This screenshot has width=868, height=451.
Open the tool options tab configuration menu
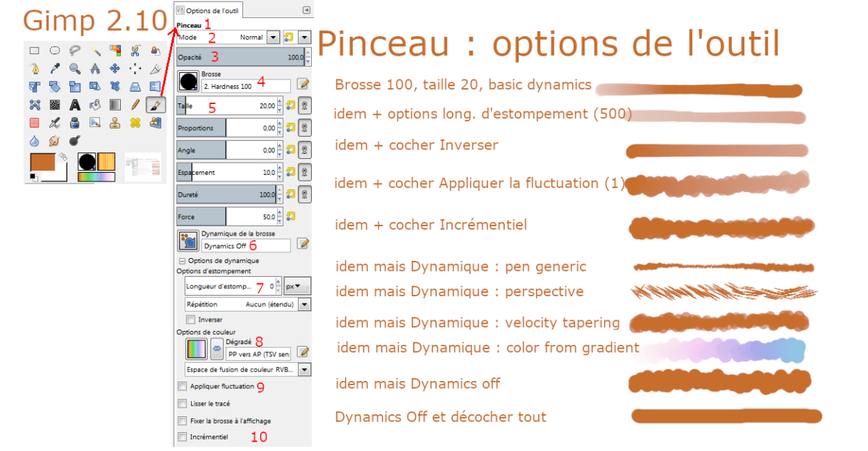(306, 10)
